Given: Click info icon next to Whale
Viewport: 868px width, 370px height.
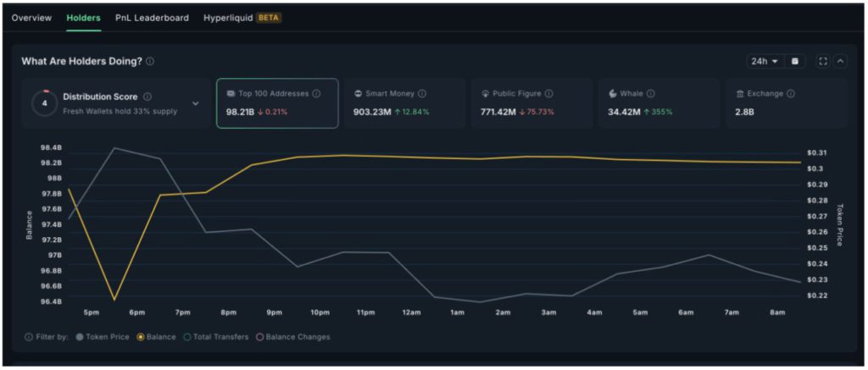Looking at the screenshot, I should coord(650,94).
